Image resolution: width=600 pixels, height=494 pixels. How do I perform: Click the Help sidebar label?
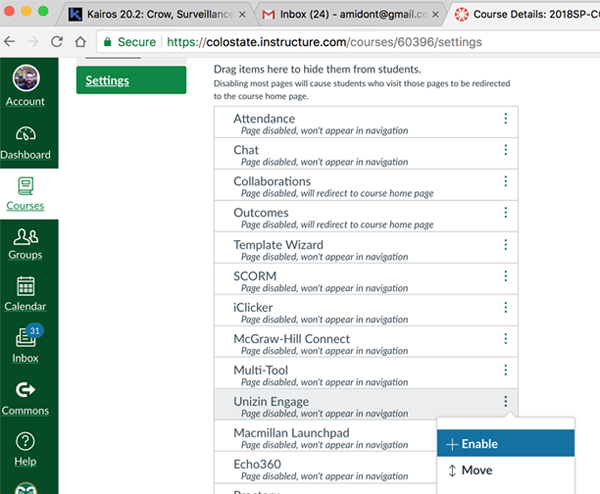25,461
